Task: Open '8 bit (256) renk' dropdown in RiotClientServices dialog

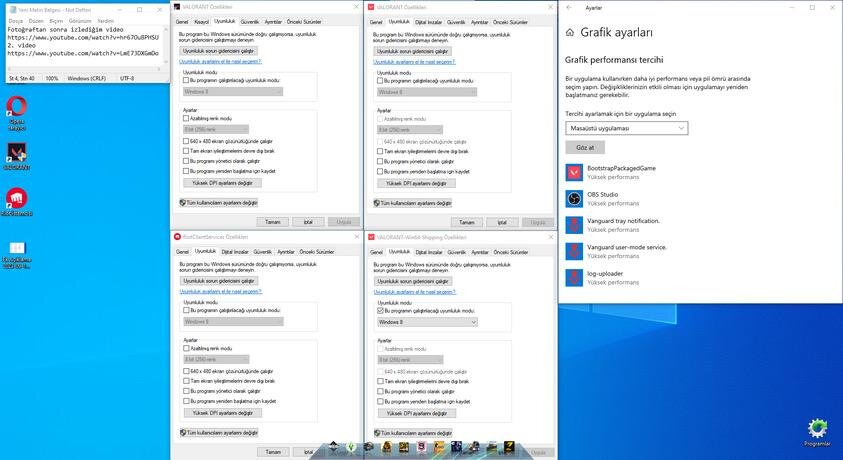Action: coord(216,360)
